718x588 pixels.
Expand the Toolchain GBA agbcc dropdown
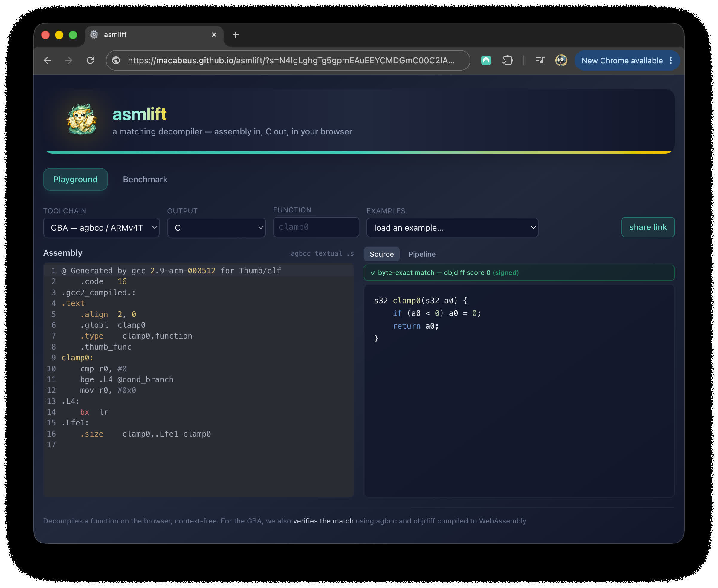pyautogui.click(x=101, y=228)
